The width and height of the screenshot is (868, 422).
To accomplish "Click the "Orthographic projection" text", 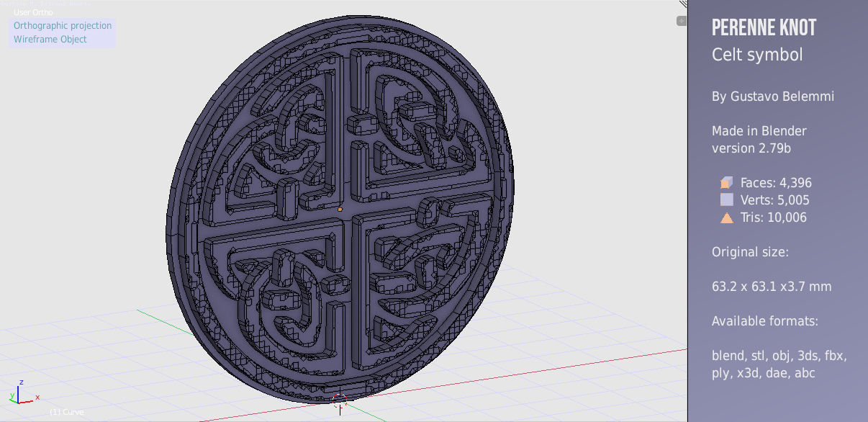I will (63, 26).
